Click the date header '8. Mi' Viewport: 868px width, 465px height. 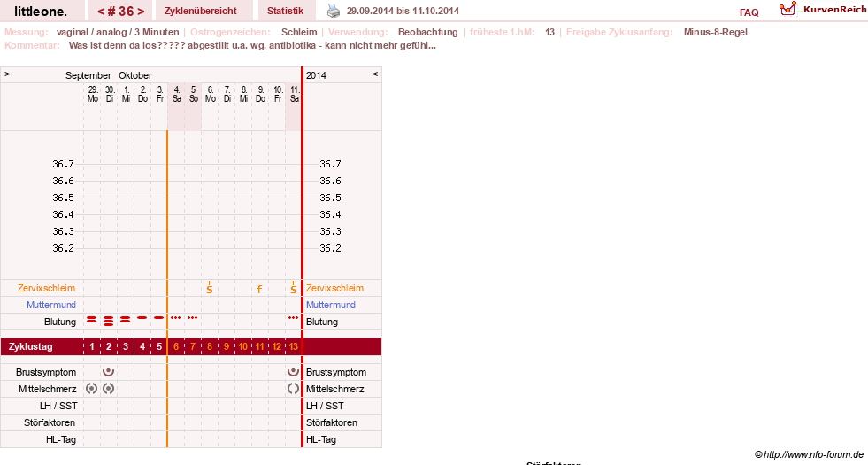(x=244, y=94)
